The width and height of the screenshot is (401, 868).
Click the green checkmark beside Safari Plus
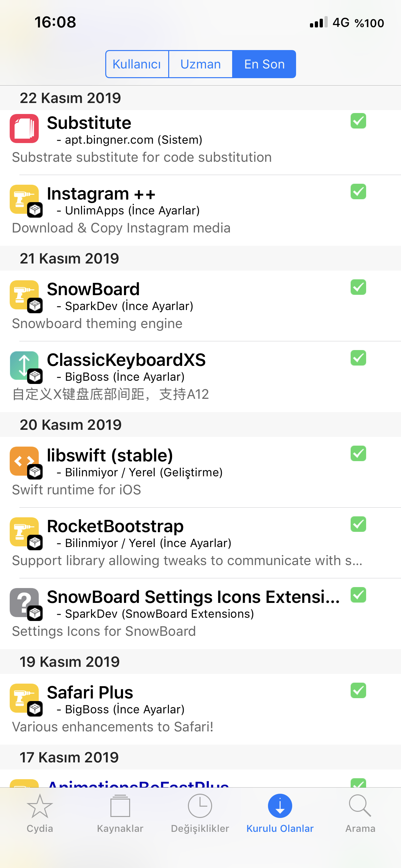358,690
